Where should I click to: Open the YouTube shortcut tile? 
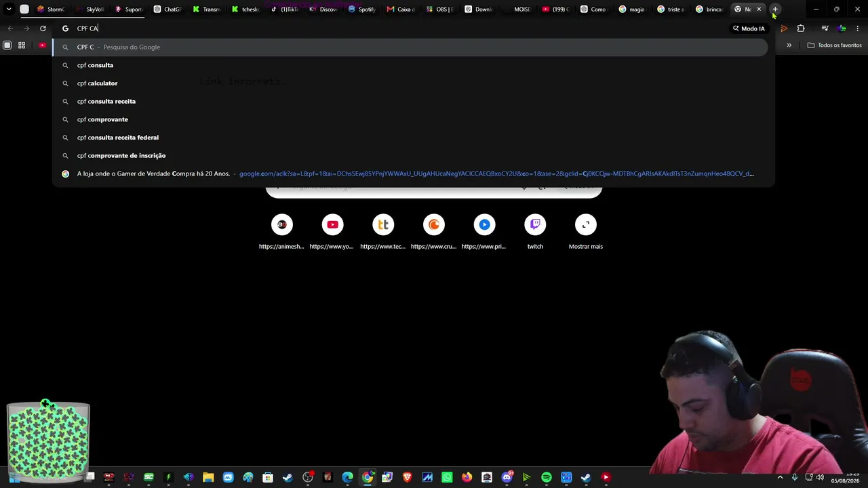pos(332,231)
